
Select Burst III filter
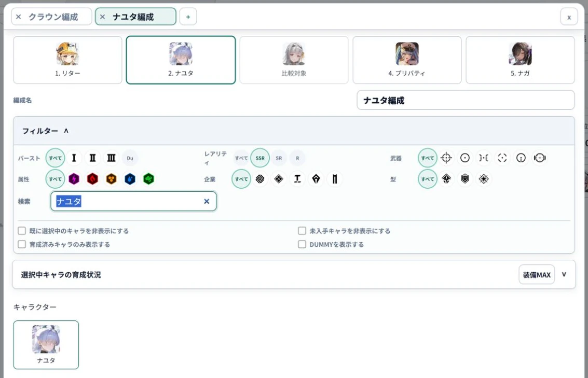(112, 158)
